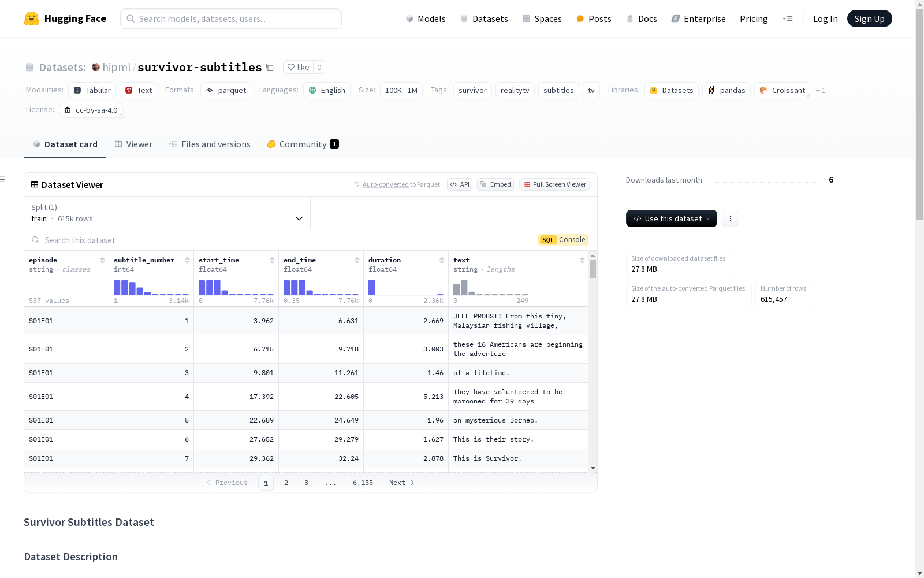Click the API button
924x578 pixels.
(x=460, y=184)
